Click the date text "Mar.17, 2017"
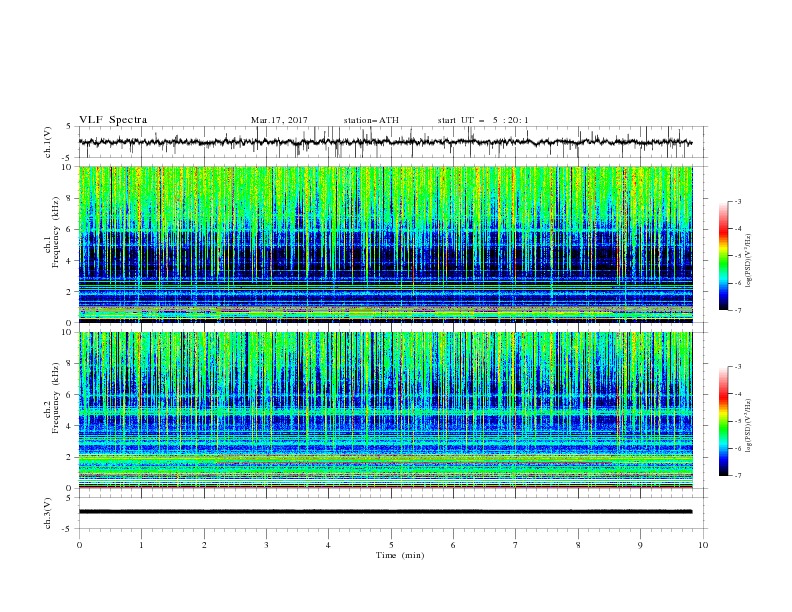This screenshot has height=612, width=792. [279, 120]
